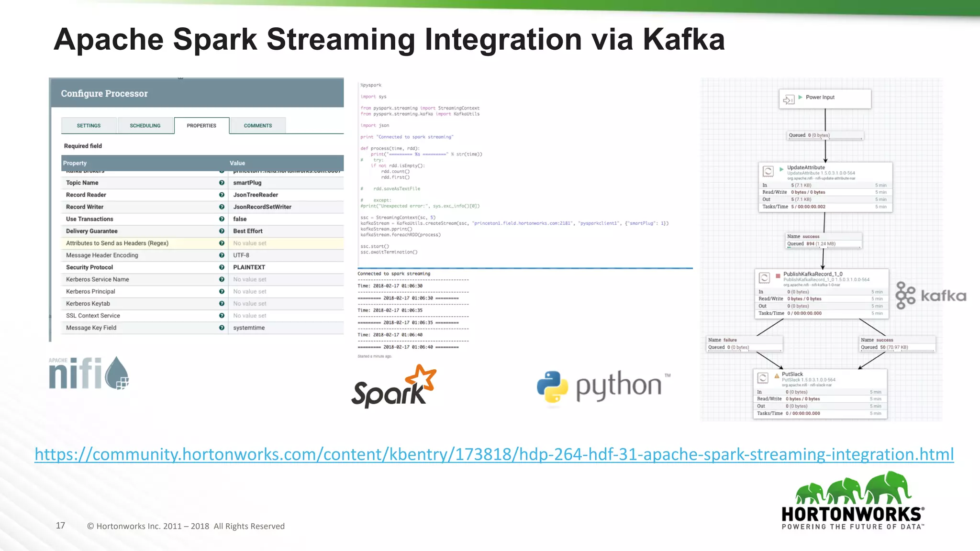The height and width of the screenshot is (551, 980).
Task: Select the Kerberos Principal property row
Action: tap(203, 291)
